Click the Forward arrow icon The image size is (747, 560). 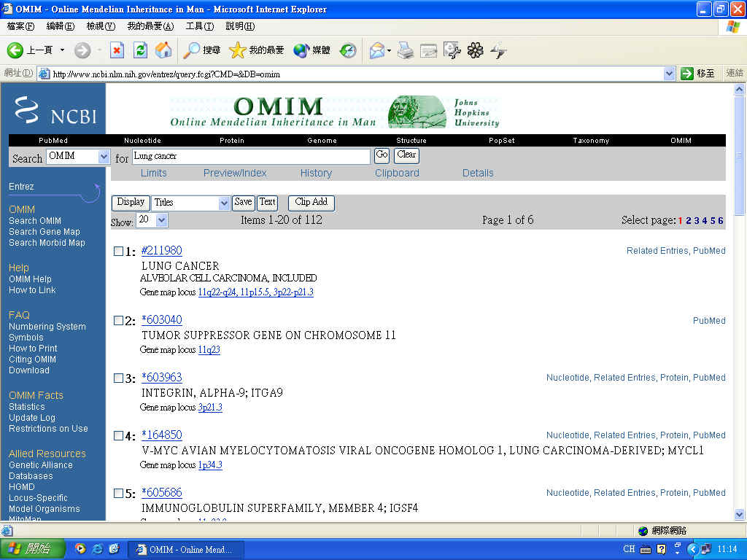coord(82,50)
